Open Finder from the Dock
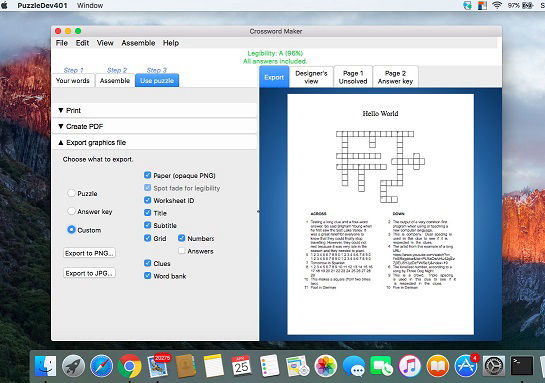 click(x=46, y=366)
